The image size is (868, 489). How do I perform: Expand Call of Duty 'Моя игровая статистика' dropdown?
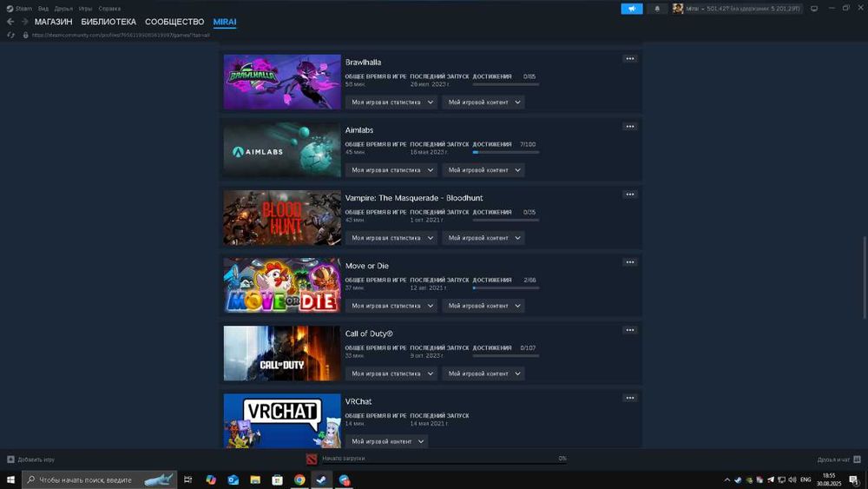[391, 373]
